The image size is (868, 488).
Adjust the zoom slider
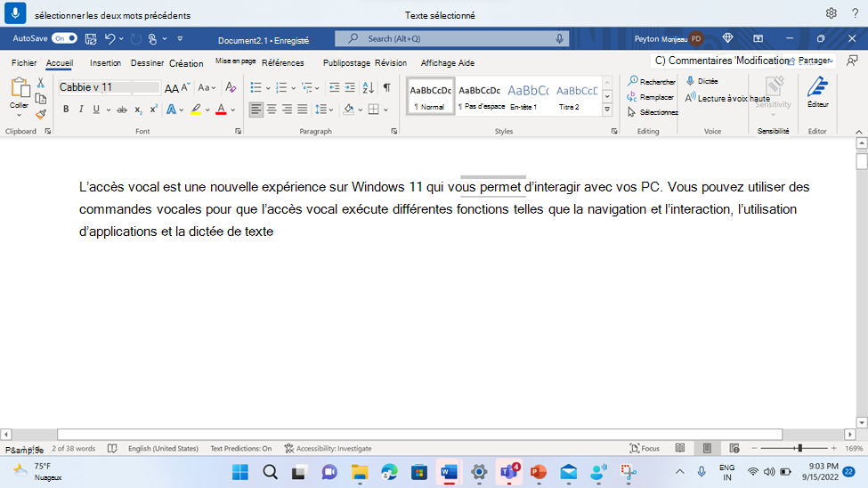click(x=799, y=448)
